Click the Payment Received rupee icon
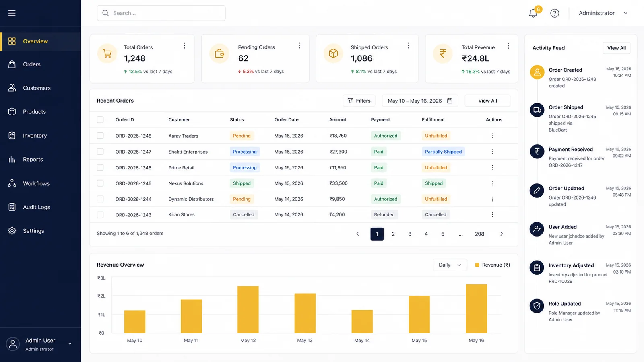Image resolution: width=644 pixels, height=362 pixels. [x=537, y=152]
